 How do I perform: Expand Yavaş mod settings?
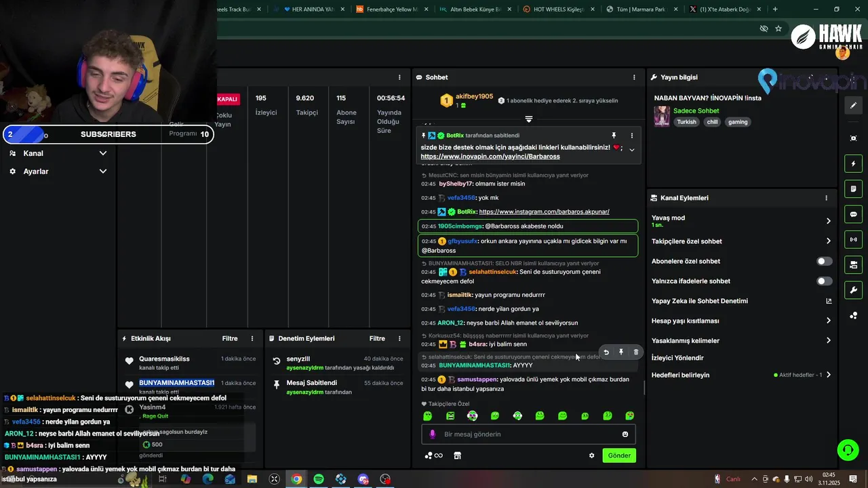pos(828,221)
